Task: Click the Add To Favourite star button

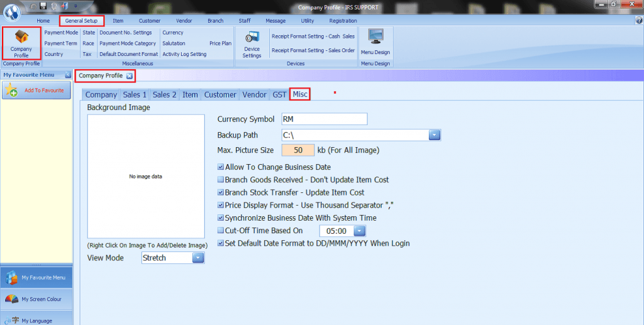Action: pos(36,91)
